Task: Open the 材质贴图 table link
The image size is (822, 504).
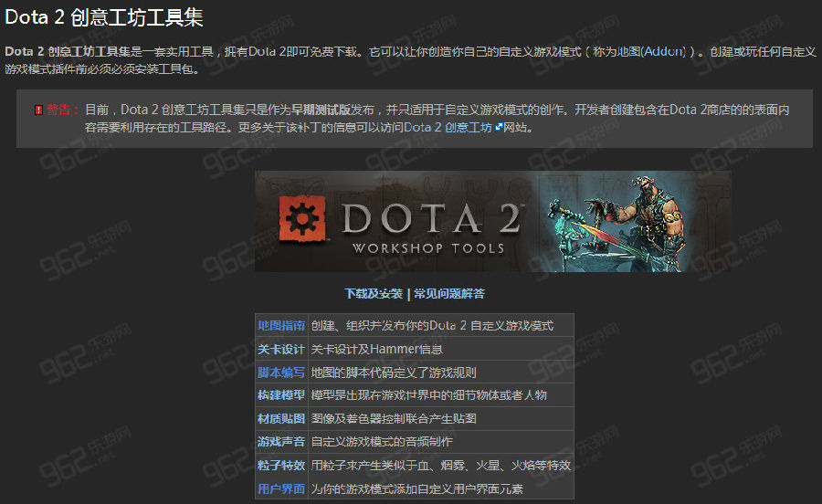Action: pos(281,418)
